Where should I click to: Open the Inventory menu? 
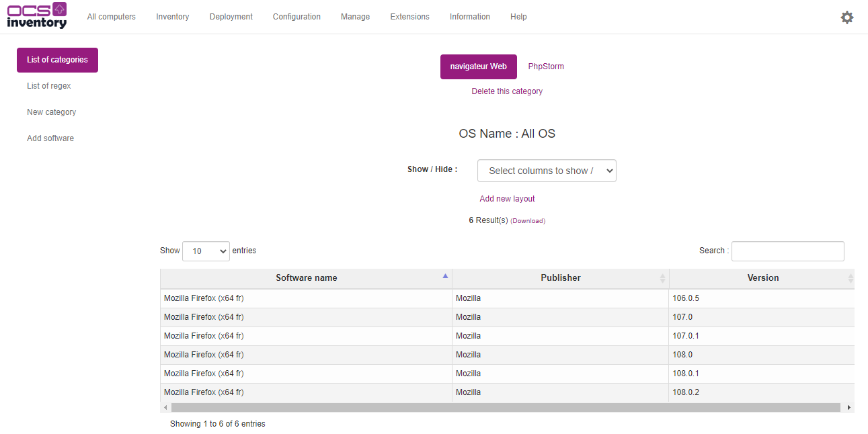click(172, 17)
